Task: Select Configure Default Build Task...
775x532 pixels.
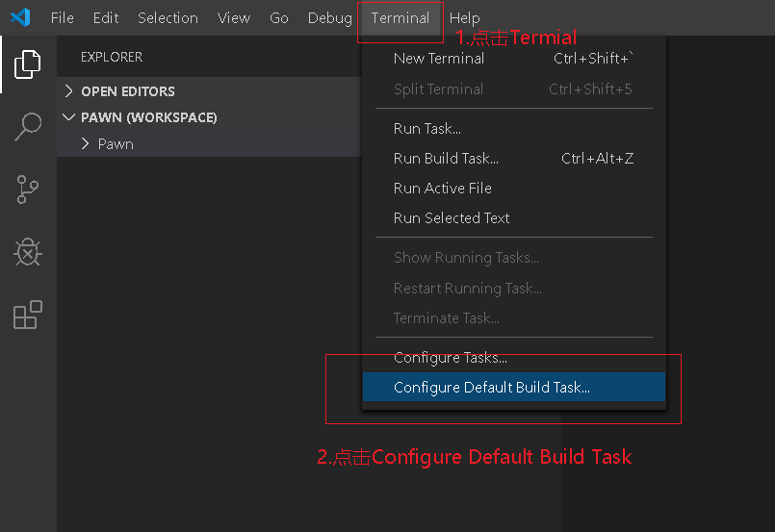Action: [x=513, y=388]
